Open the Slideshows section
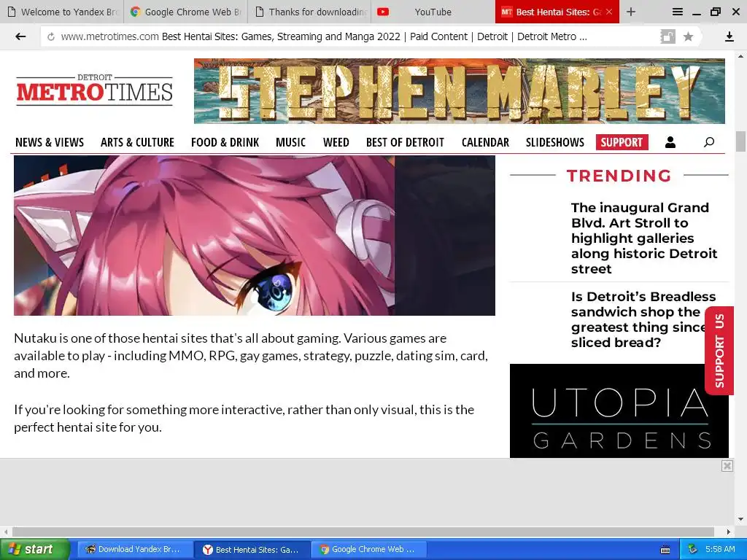 (555, 142)
